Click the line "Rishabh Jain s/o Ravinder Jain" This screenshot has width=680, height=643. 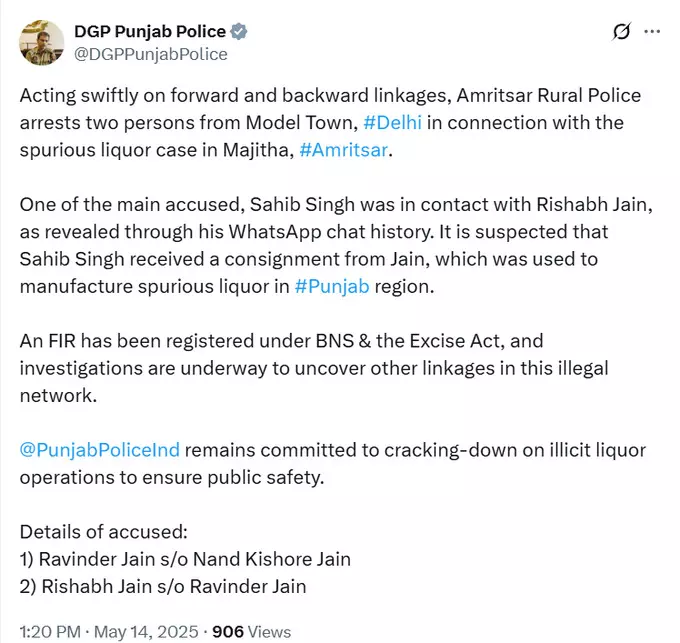pos(163,586)
